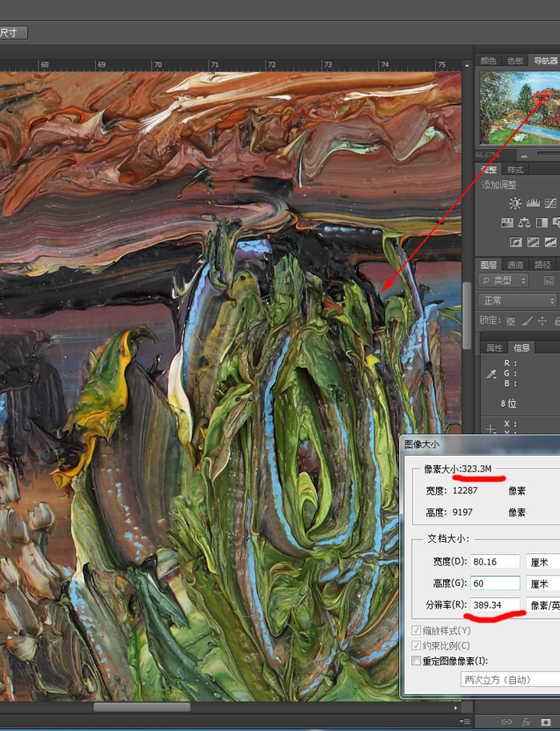Open the status bar arrow menu
Image resolution: width=560 pixels, height=731 pixels.
(x=456, y=707)
